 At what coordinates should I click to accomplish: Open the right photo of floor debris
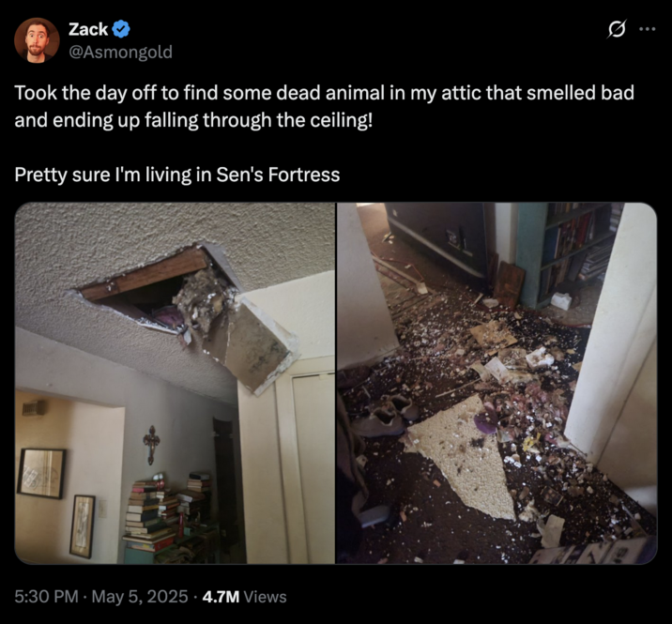(x=496, y=383)
